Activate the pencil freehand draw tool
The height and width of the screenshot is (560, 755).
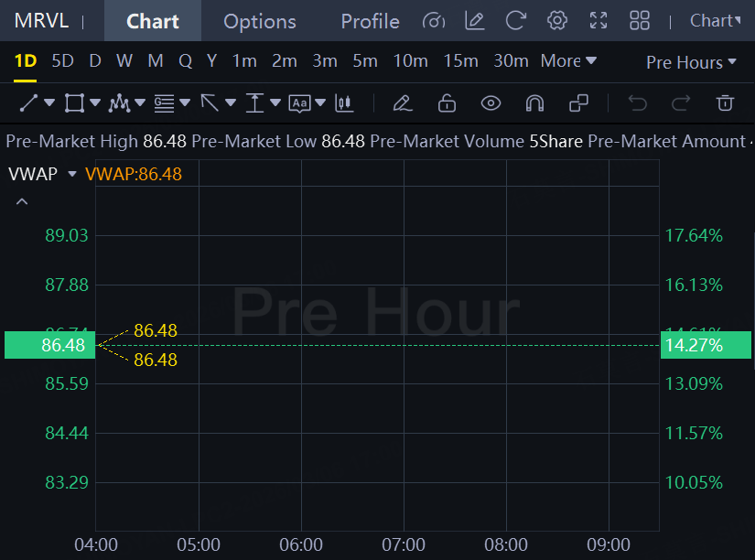pos(403,103)
